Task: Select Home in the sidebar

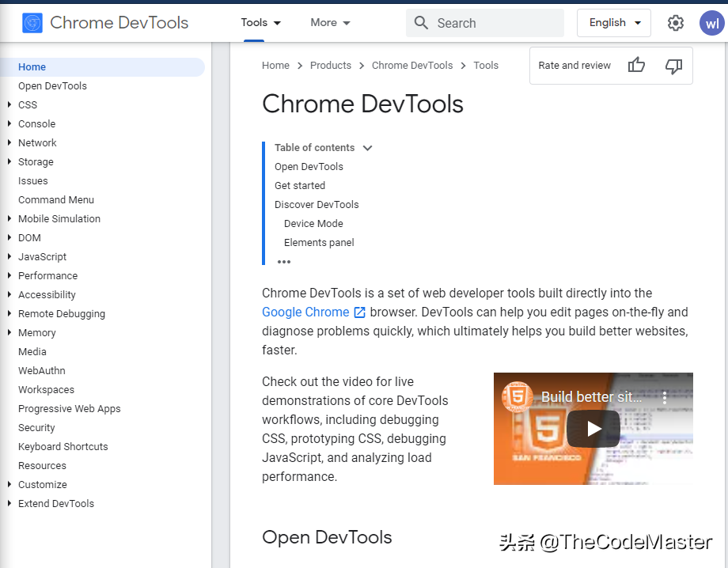Action: click(102, 66)
